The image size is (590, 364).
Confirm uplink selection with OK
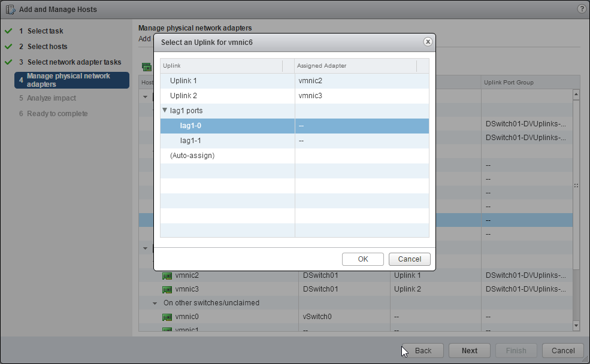362,259
